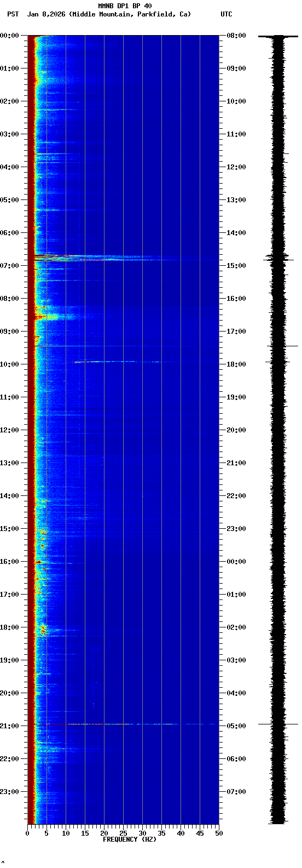Click the 02:00 UTC time label
The height and width of the screenshot is (868, 302).
tap(236, 627)
